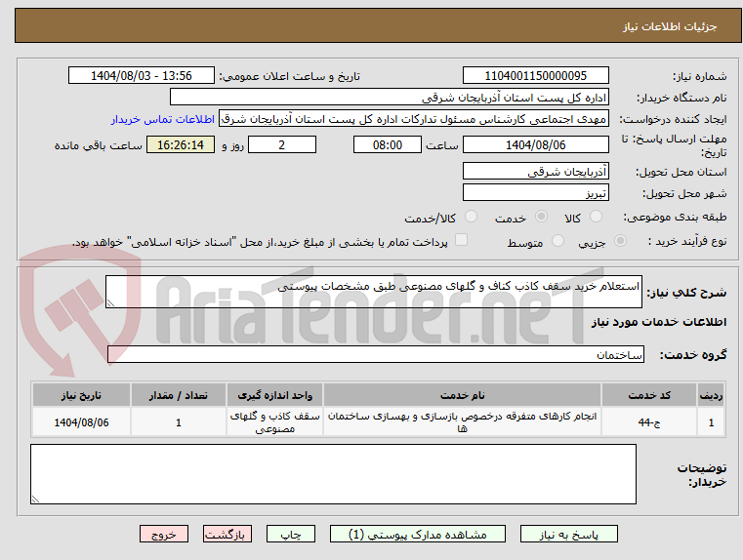Click the resize handle of شرح کلی نیاز box
The image size is (743, 560).
[x=110, y=303]
